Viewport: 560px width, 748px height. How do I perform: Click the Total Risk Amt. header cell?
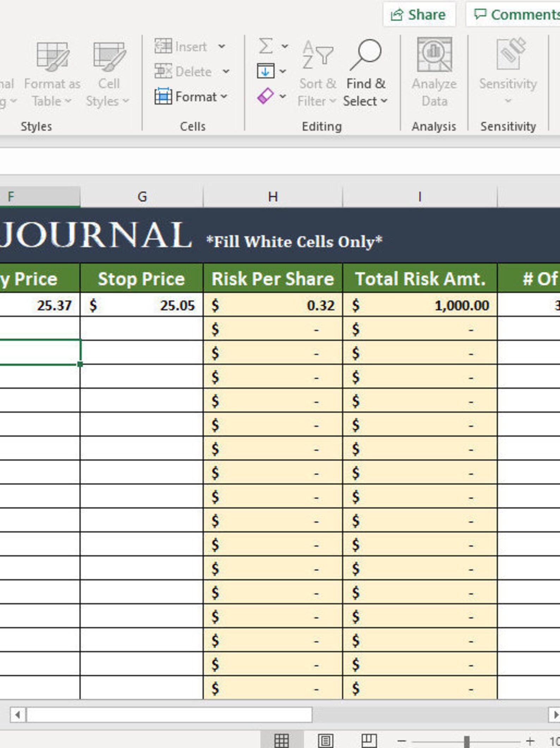tap(420, 278)
